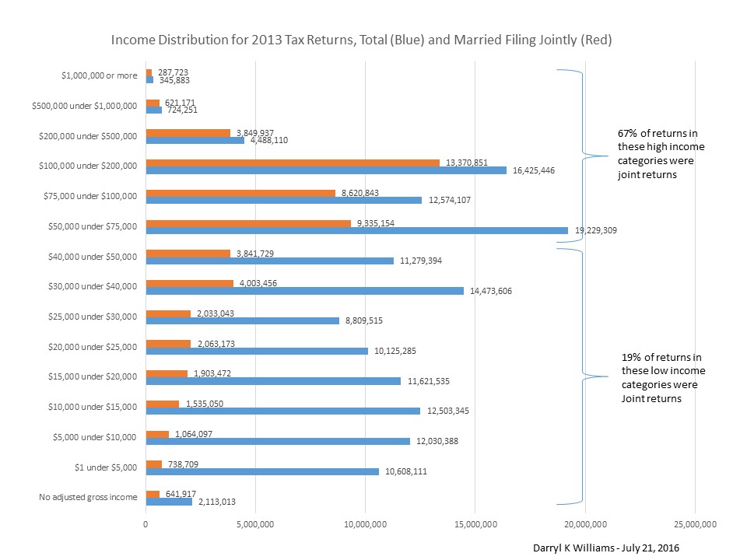Select the data label 3,849,937
747x560 pixels.
(255, 133)
